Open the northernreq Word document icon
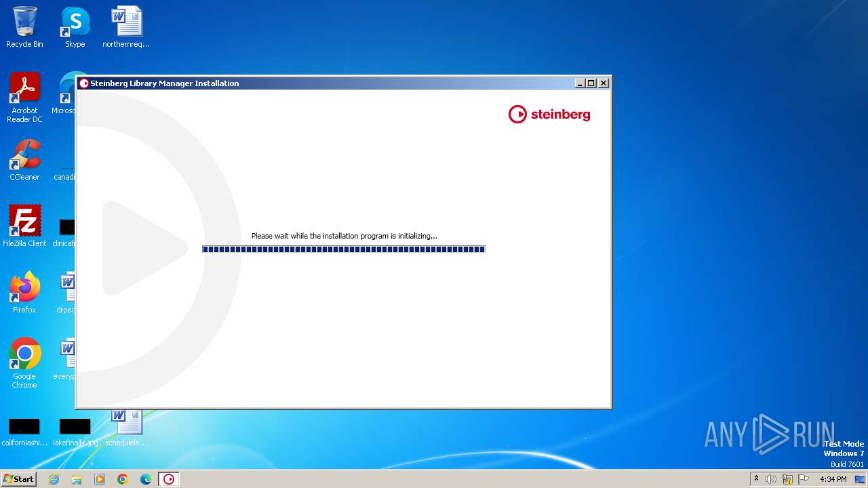The width and height of the screenshot is (868, 488). click(126, 27)
